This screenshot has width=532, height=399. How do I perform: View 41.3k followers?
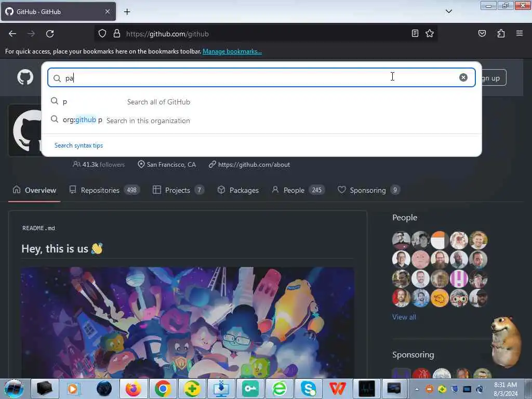(99, 165)
